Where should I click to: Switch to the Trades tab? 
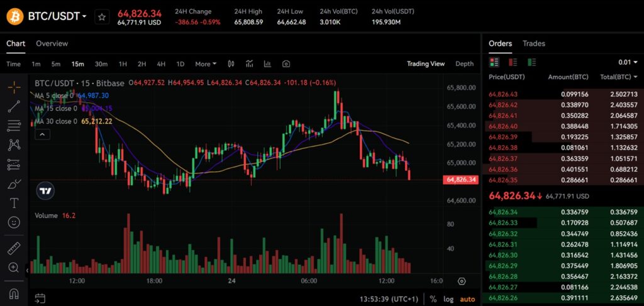pyautogui.click(x=534, y=43)
